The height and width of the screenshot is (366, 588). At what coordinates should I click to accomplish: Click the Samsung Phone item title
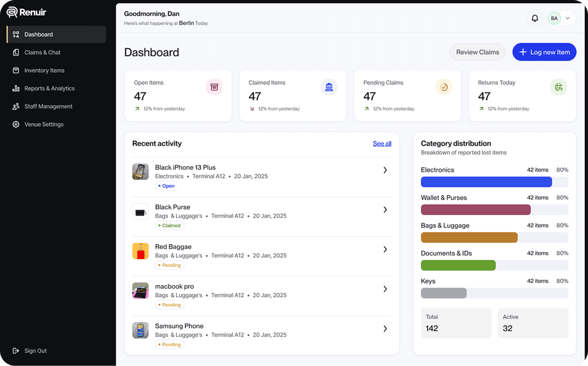[180, 326]
